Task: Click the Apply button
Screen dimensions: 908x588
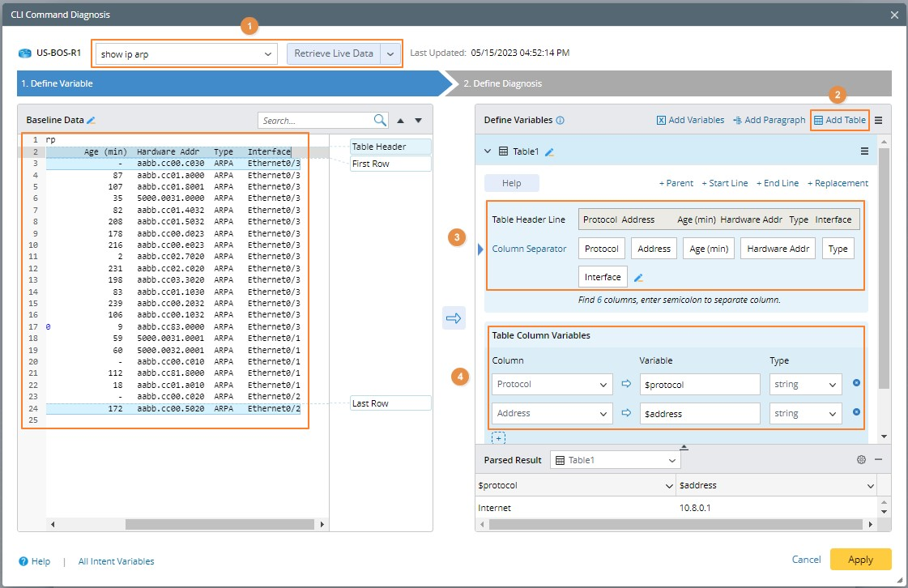Action: [860, 560]
